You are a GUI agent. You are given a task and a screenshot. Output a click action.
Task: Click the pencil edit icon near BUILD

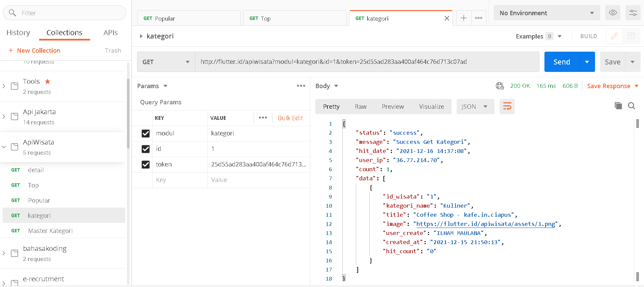click(x=614, y=36)
